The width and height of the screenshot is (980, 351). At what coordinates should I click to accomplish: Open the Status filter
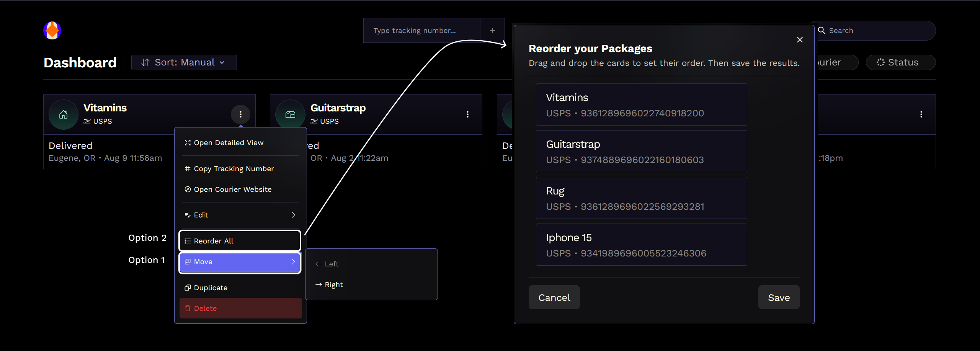coord(900,62)
